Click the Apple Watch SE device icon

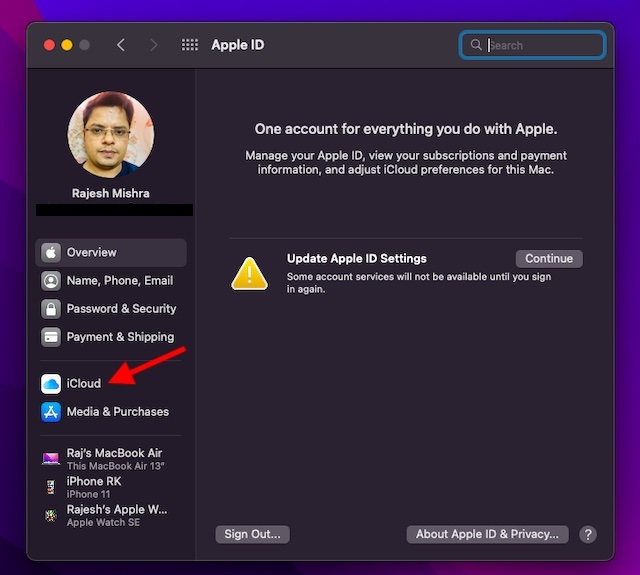pos(51,515)
